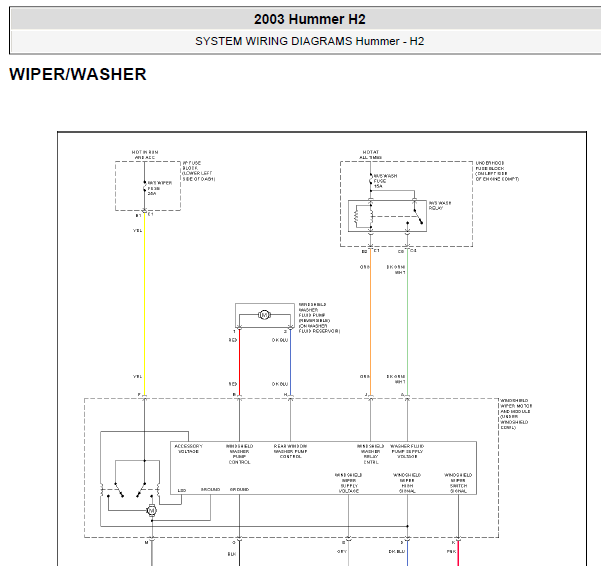The height and width of the screenshot is (566, 601).
Task: Click the W/S wash relay switch contact
Action: [418, 216]
